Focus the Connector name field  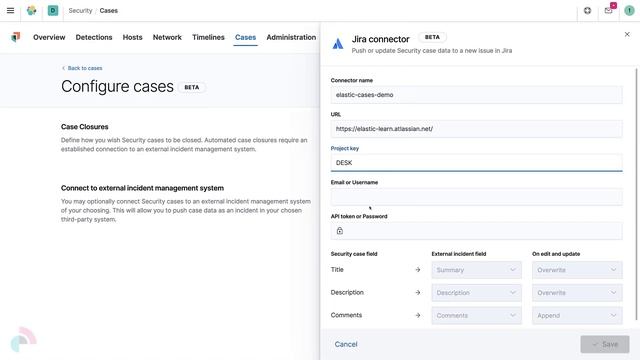coord(476,95)
